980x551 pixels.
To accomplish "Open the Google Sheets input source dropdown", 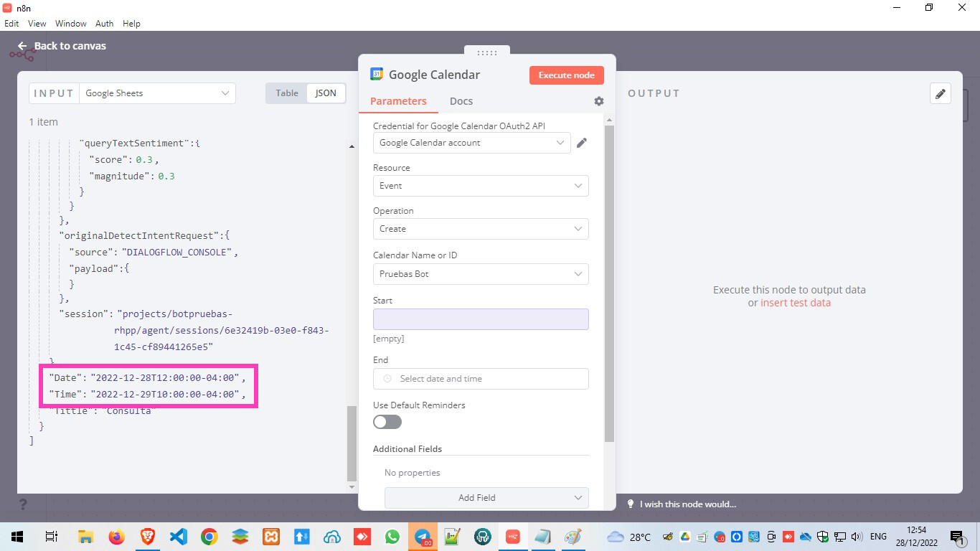I will pyautogui.click(x=157, y=93).
